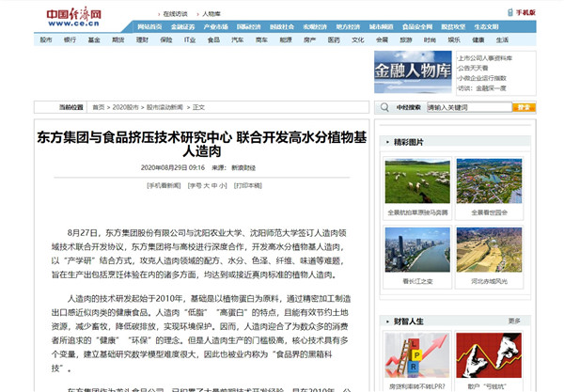Open the 访谈：金融深一度 link
564x392 pixels.
[482, 88]
